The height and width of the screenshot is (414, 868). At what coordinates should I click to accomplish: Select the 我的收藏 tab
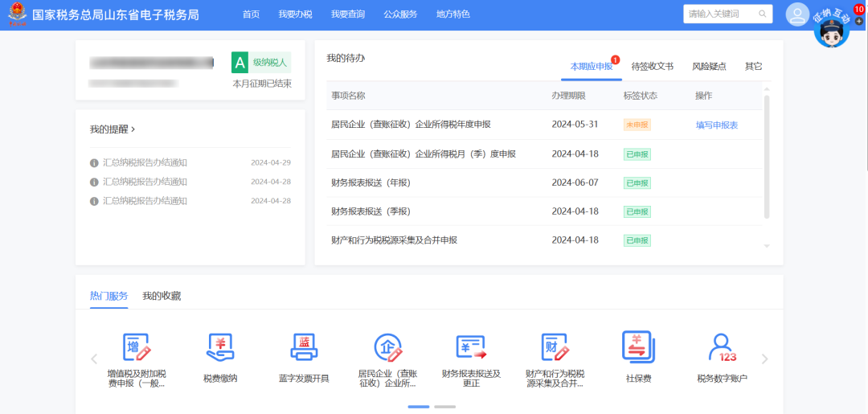(162, 296)
